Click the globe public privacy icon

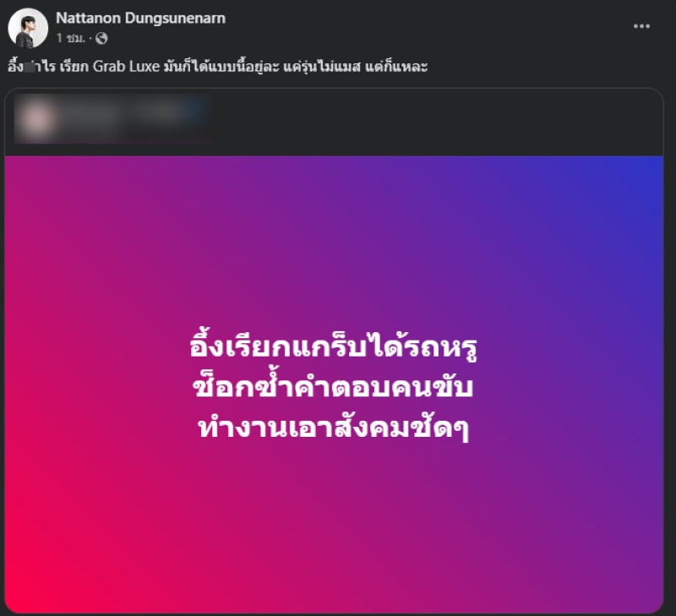pyautogui.click(x=101, y=38)
